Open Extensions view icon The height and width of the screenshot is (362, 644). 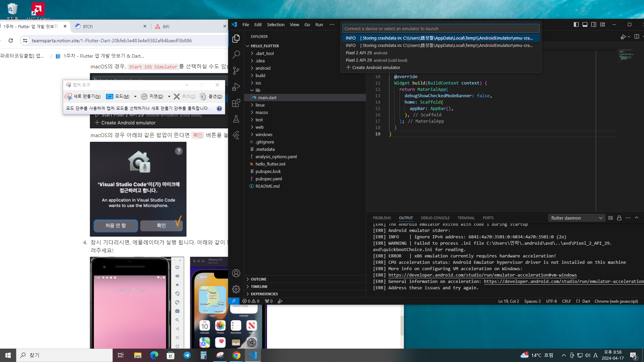[236, 103]
